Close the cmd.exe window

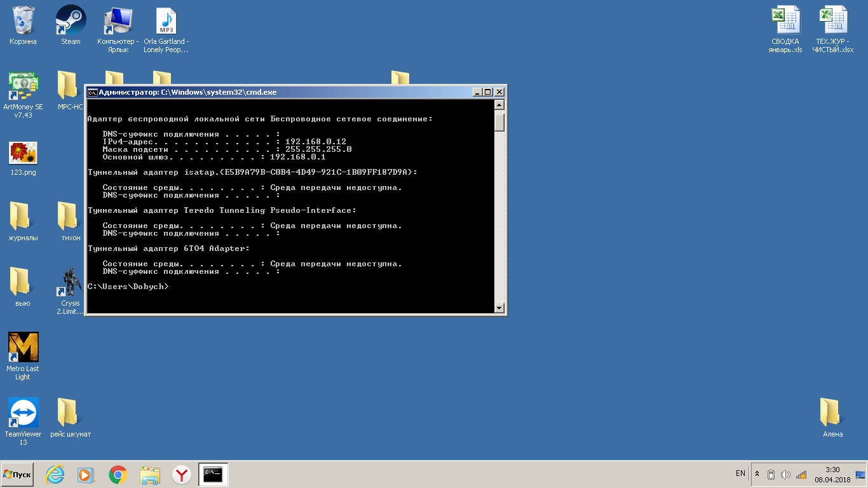[499, 92]
